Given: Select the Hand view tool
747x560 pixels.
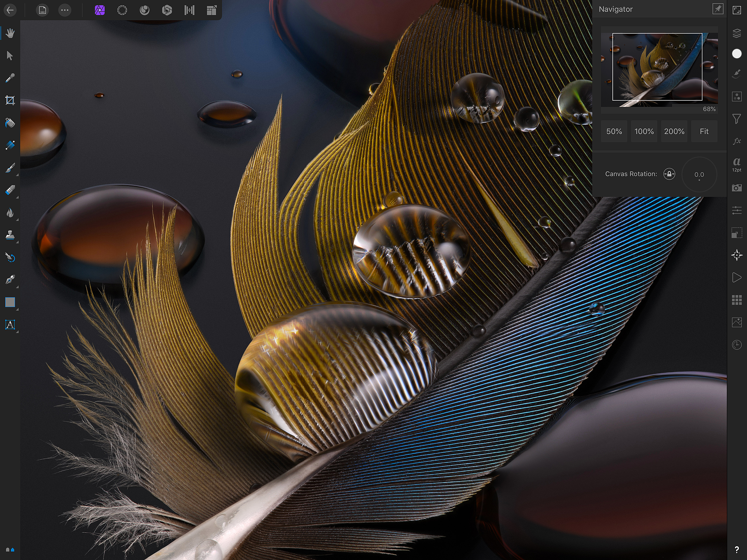Looking at the screenshot, I should (10, 33).
